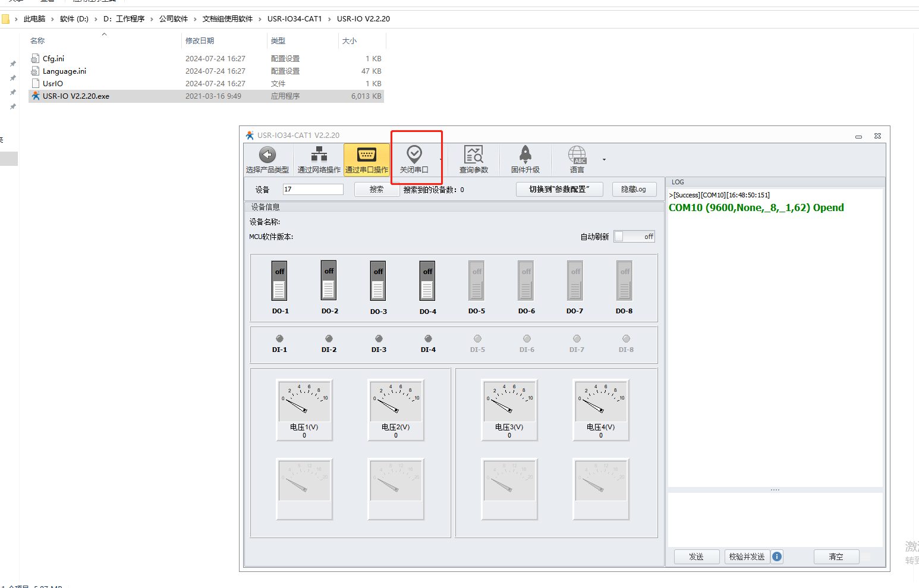Select the network operation icon
Image resolution: width=919 pixels, height=588 pixels.
[319, 155]
